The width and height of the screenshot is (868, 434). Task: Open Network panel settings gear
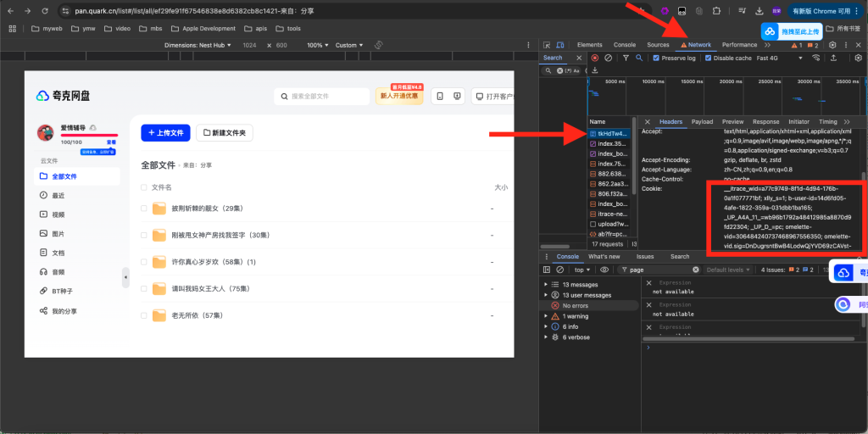click(859, 58)
